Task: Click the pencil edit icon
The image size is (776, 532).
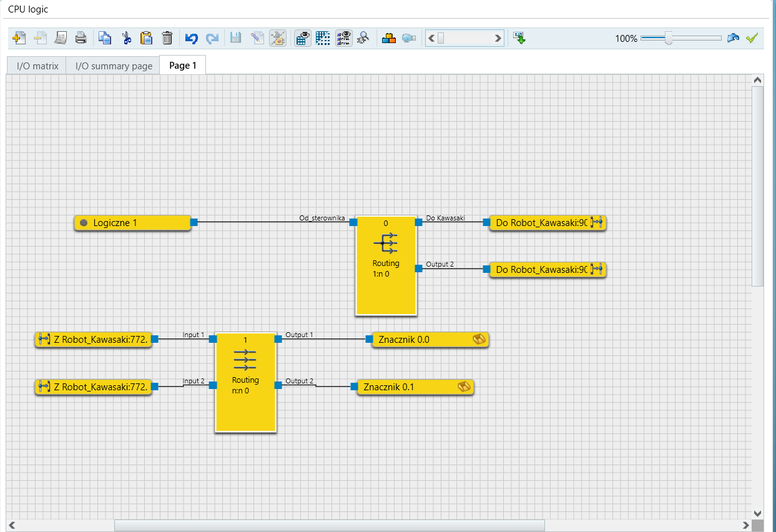Action: [257, 38]
